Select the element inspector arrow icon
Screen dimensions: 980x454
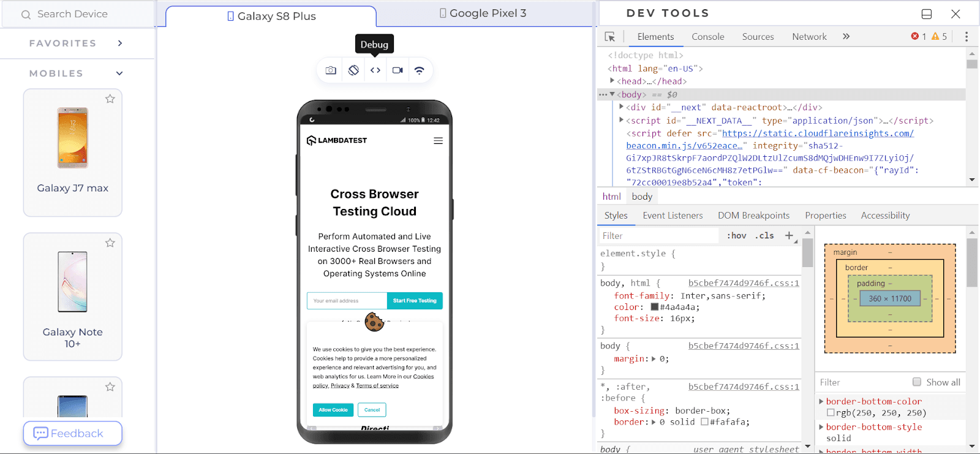(x=610, y=37)
